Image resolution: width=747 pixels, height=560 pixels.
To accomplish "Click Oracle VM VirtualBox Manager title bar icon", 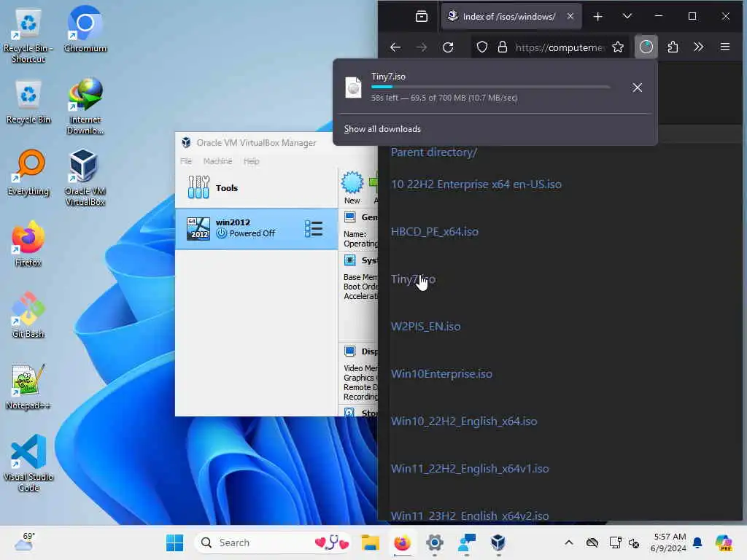I will 186,142.
